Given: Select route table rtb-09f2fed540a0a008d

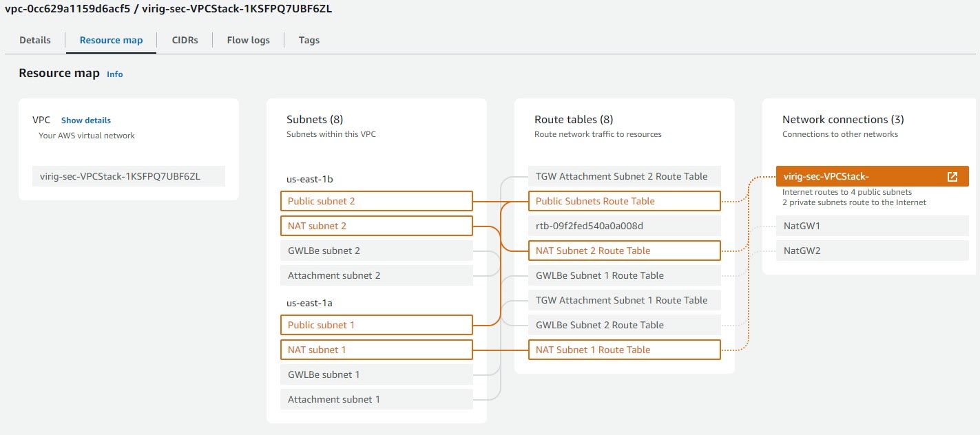Looking at the screenshot, I should click(623, 225).
